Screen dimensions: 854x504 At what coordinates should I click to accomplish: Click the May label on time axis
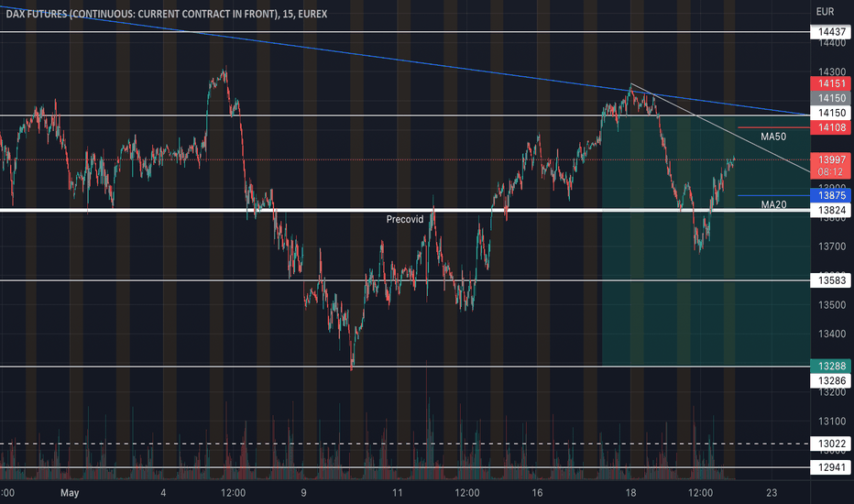pyautogui.click(x=70, y=493)
